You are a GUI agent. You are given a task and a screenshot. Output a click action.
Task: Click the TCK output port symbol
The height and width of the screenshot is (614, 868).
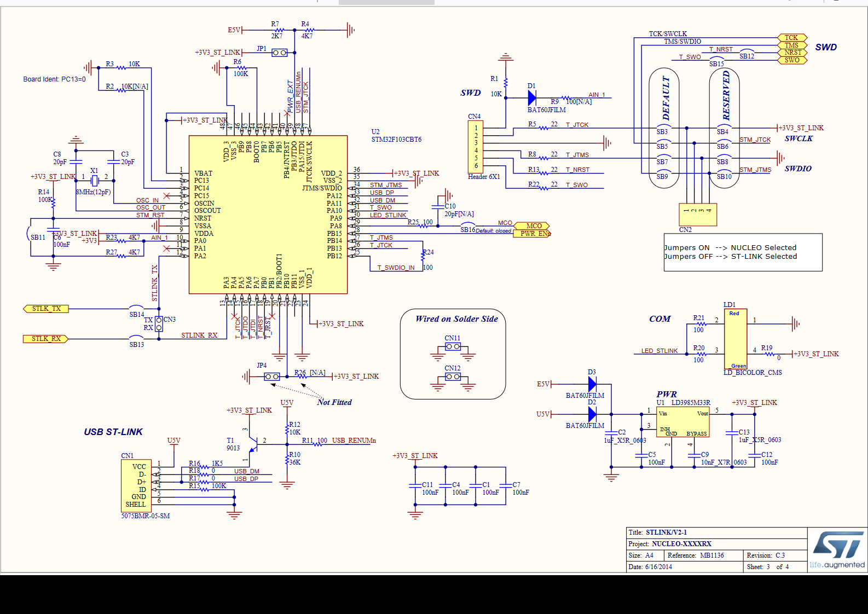click(x=792, y=38)
